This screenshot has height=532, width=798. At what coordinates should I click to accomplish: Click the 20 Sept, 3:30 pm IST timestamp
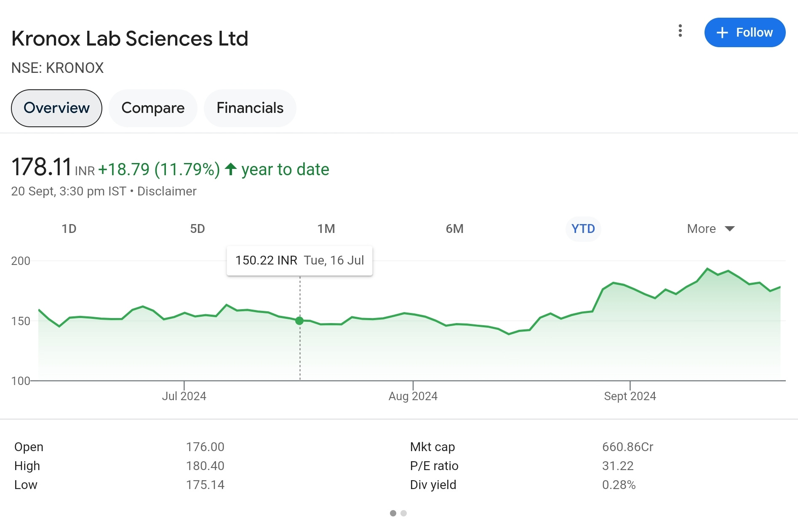[x=69, y=191]
